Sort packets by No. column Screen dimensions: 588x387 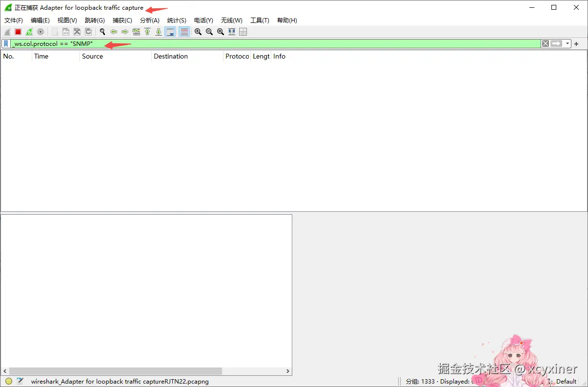tap(17, 56)
